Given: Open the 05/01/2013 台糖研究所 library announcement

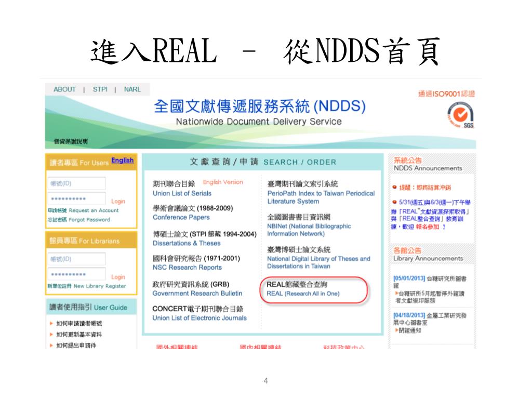Looking at the screenshot, I should (x=430, y=282).
